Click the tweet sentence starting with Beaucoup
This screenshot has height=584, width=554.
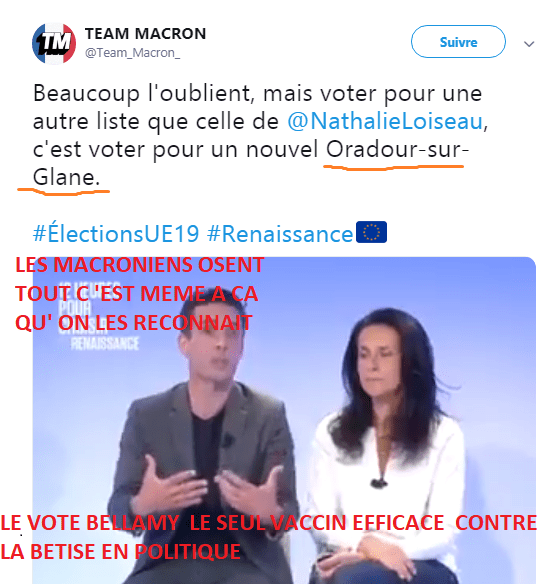[260, 135]
